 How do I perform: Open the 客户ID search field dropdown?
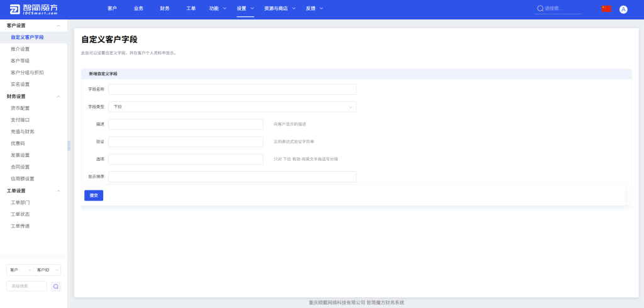(47, 270)
